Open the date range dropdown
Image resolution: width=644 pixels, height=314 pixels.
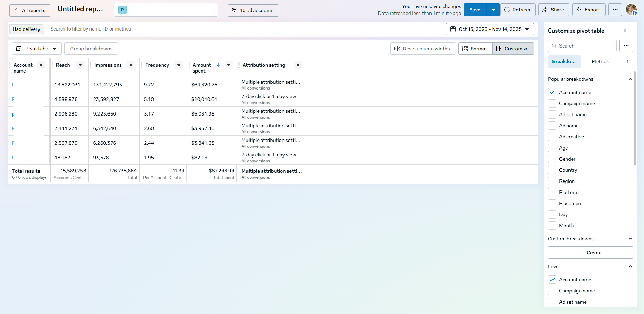(x=490, y=29)
